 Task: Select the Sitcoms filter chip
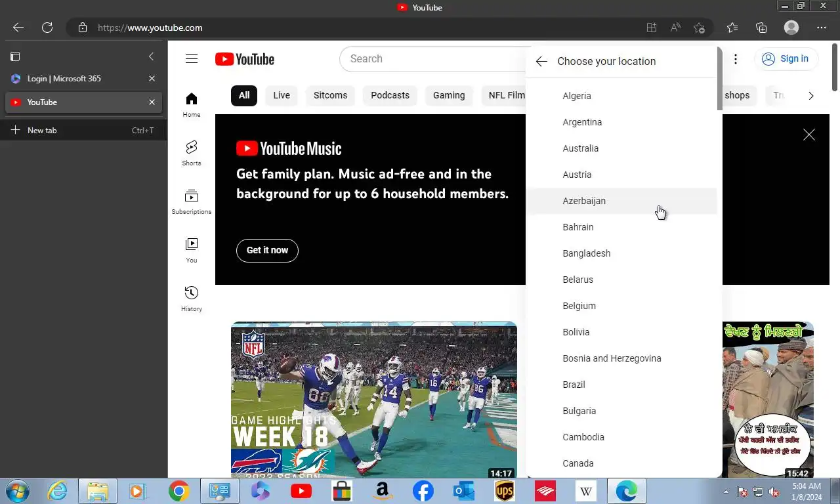click(x=330, y=95)
